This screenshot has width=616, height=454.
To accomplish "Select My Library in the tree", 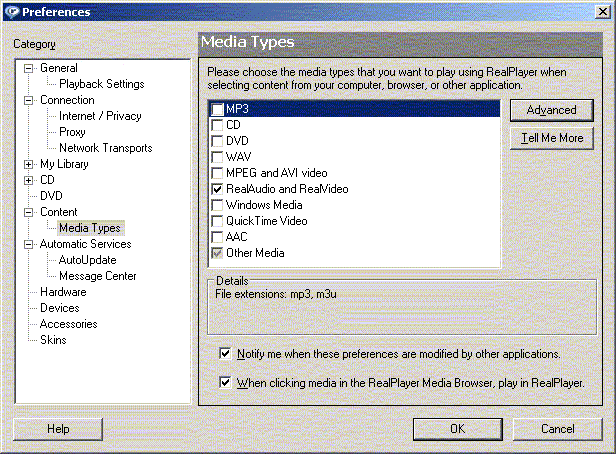I will coord(64,164).
